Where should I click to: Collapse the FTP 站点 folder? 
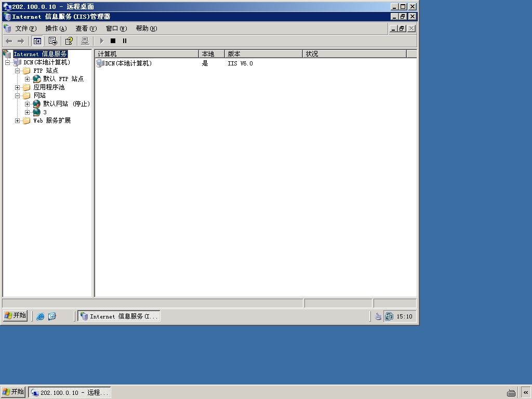pos(17,71)
